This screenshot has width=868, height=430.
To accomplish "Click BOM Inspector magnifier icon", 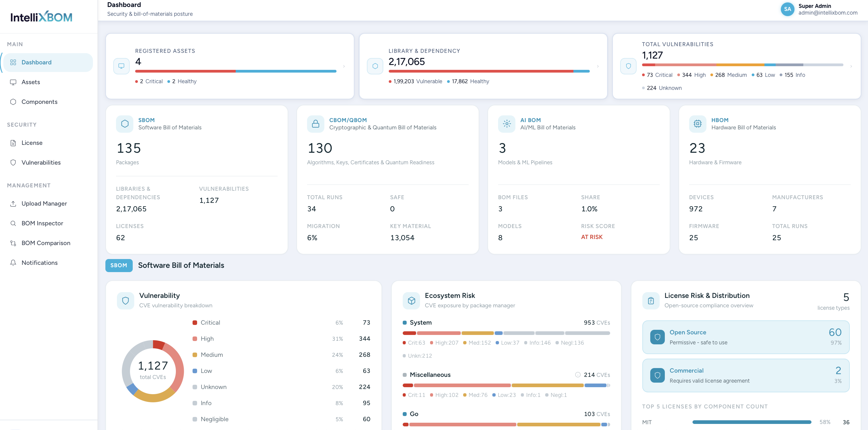I will point(13,224).
